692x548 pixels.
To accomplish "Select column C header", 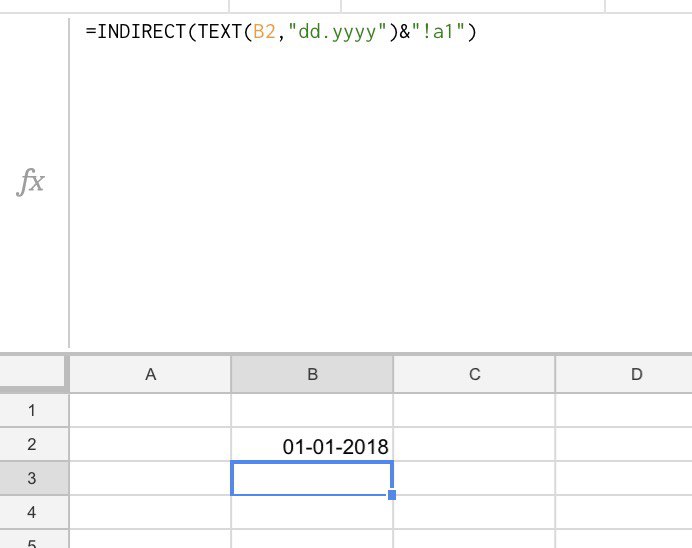I will click(474, 374).
